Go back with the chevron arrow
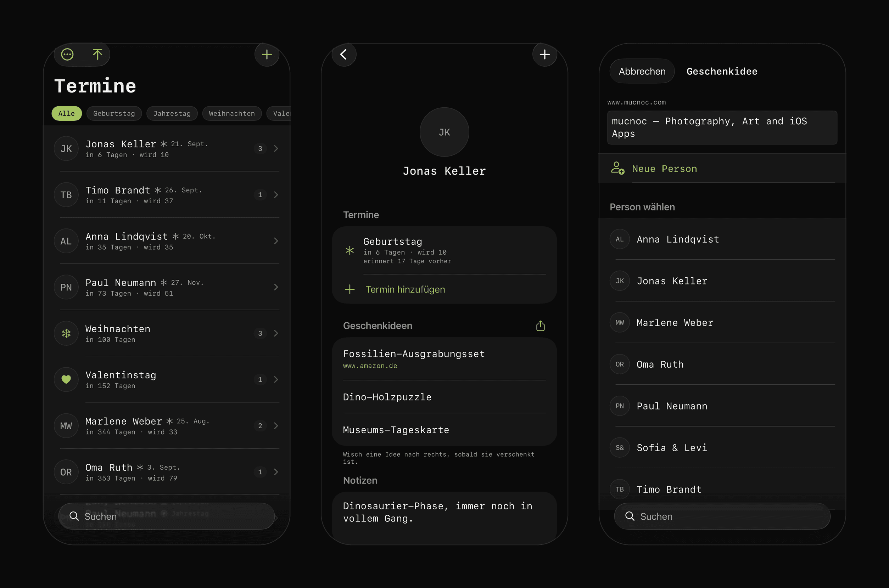The width and height of the screenshot is (889, 588). 344,55
